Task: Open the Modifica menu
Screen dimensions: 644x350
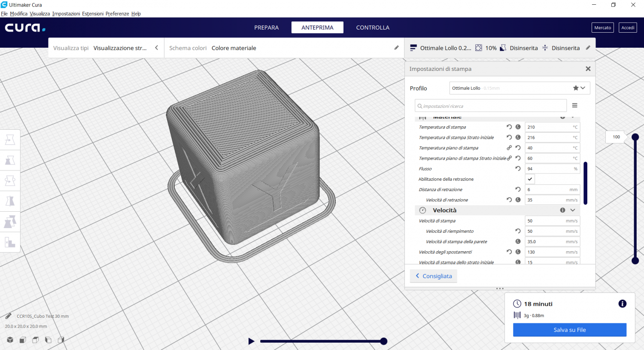Action: coord(18,14)
